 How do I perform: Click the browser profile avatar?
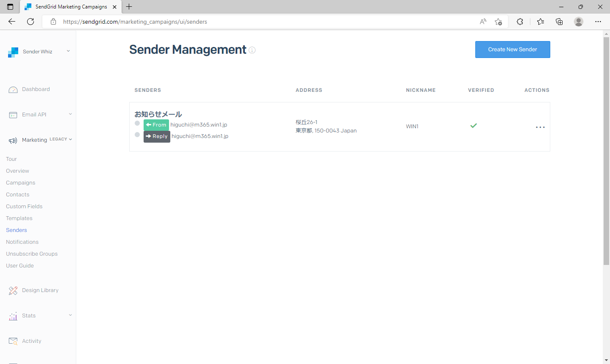tap(579, 22)
